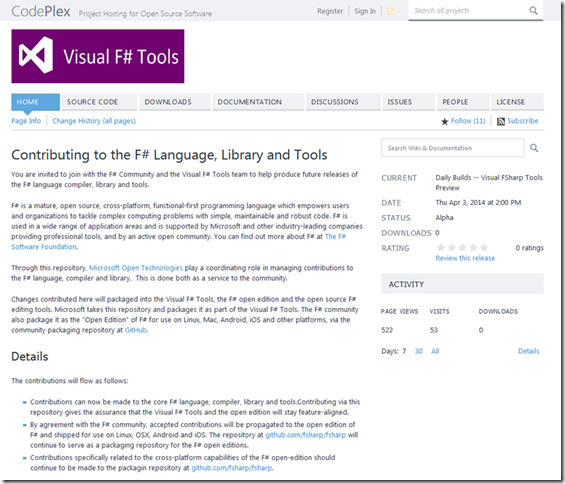This screenshot has width=565, height=484.
Task: Click the Visual F# Tools logo banner
Action: point(98,56)
